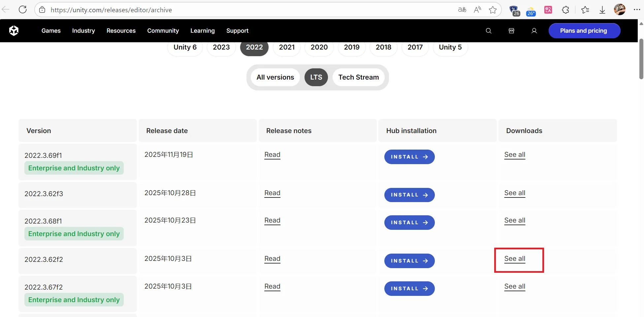
Task: Click the profile avatar in the browser toolbar
Action: [620, 10]
